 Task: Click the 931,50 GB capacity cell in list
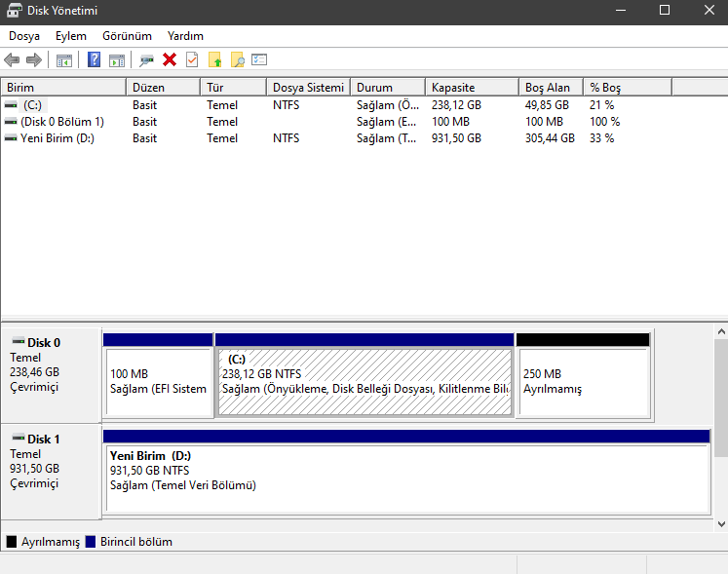456,138
